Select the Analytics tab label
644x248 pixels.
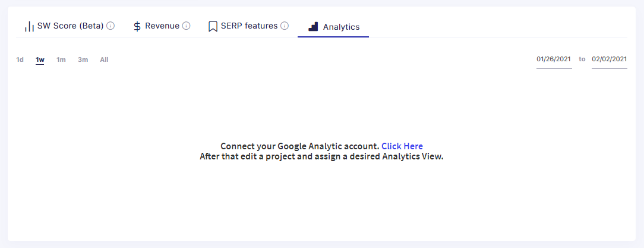coord(341,27)
